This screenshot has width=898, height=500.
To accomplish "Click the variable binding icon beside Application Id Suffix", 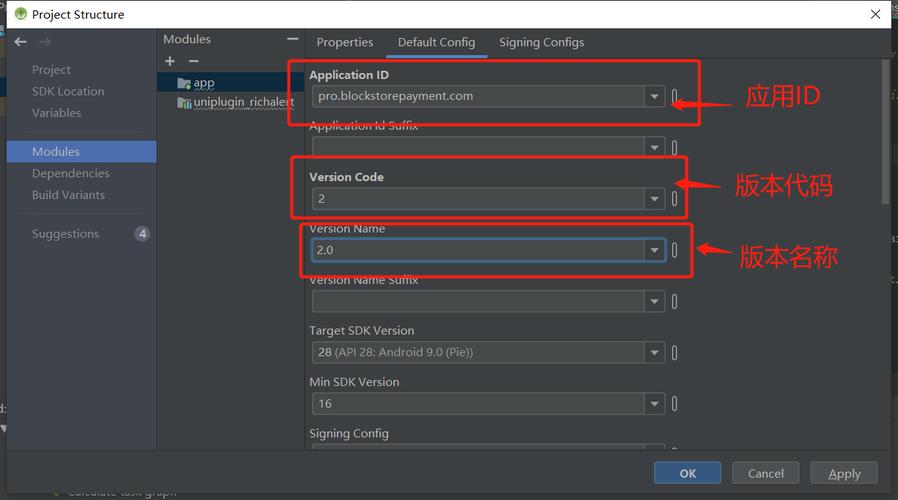I will point(675,148).
